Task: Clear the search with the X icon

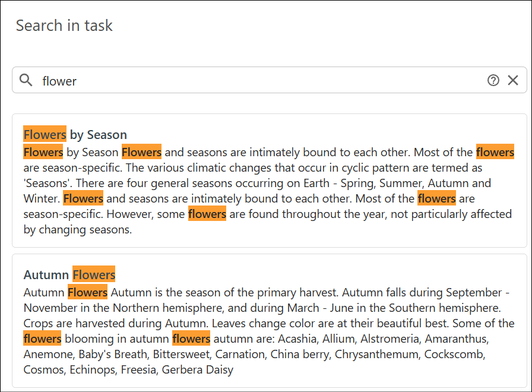Action: point(513,80)
